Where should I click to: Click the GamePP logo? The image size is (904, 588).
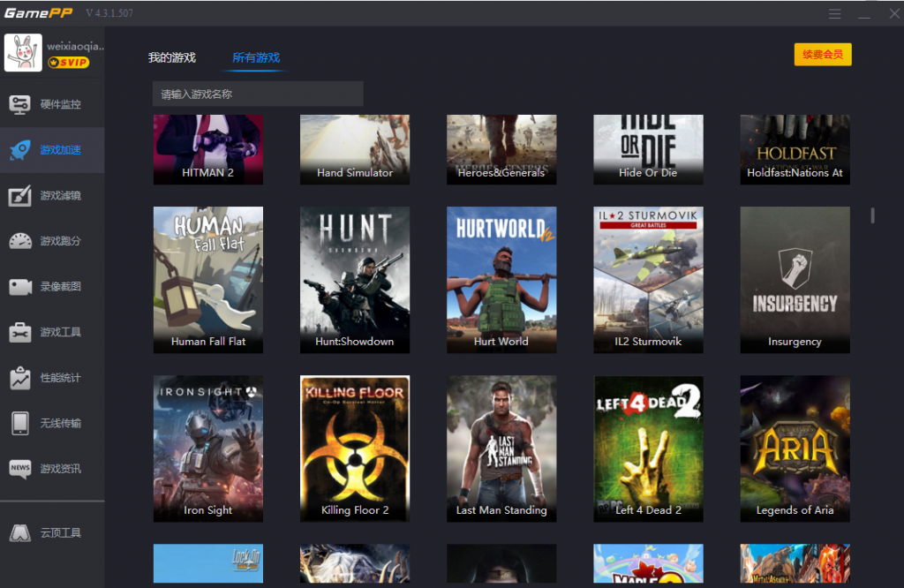38,12
